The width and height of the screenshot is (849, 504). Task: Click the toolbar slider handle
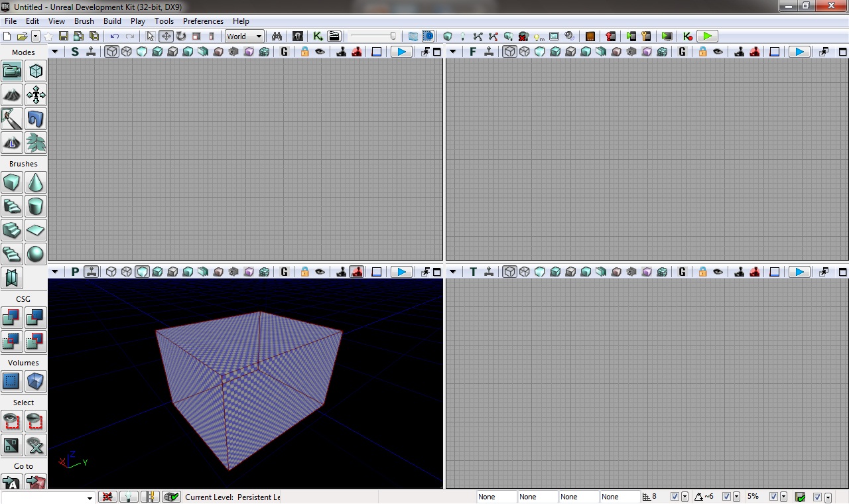click(393, 36)
